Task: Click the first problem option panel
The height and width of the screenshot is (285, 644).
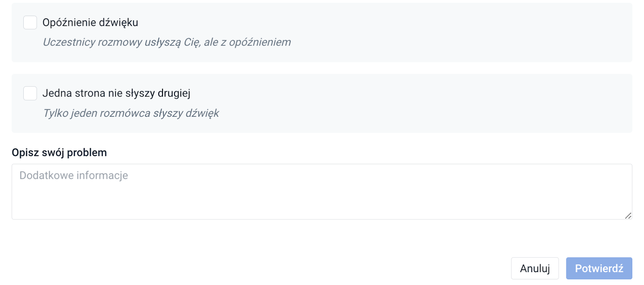Action: [x=322, y=32]
